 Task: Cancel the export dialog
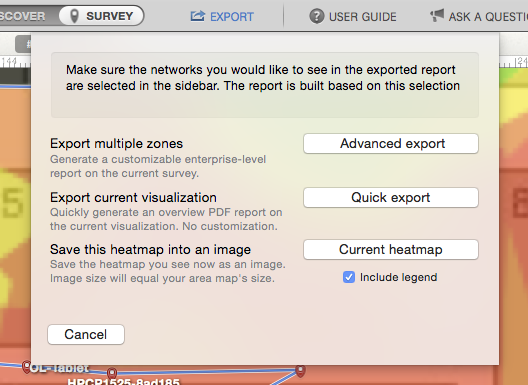(x=86, y=334)
